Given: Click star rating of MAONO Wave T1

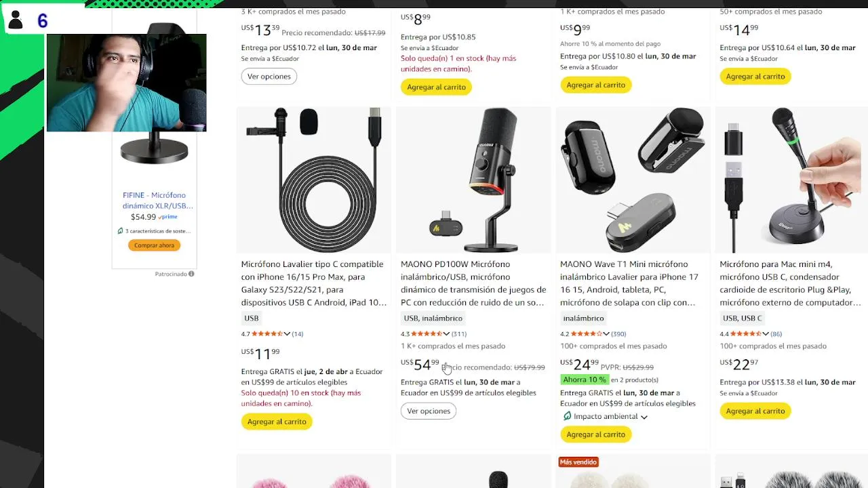Looking at the screenshot, I should [586, 333].
